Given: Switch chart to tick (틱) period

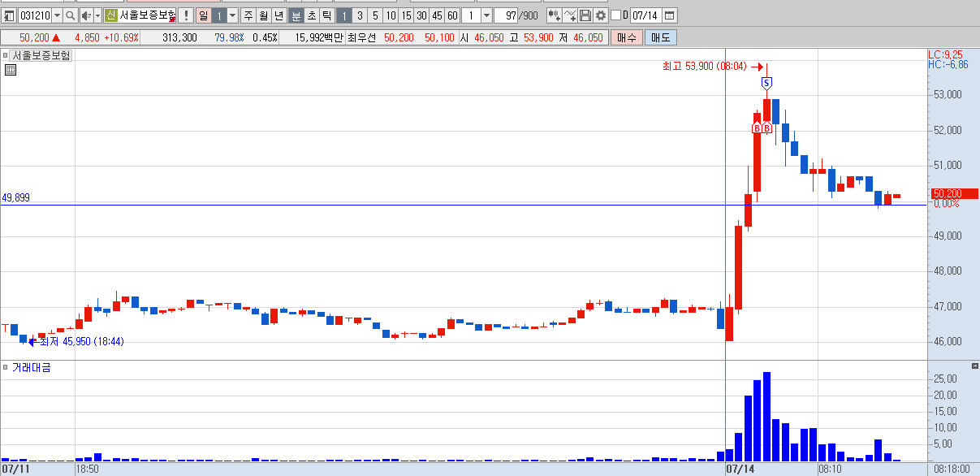Looking at the screenshot, I should coord(326,15).
